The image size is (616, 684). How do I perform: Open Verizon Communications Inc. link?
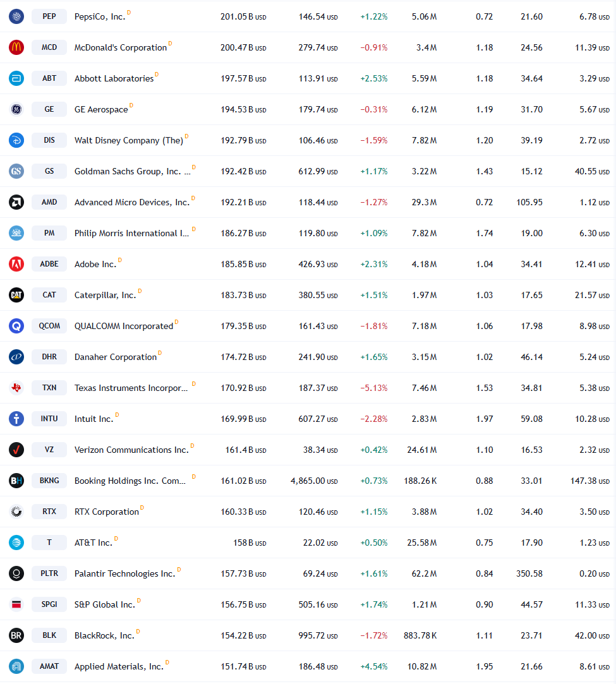click(x=132, y=450)
